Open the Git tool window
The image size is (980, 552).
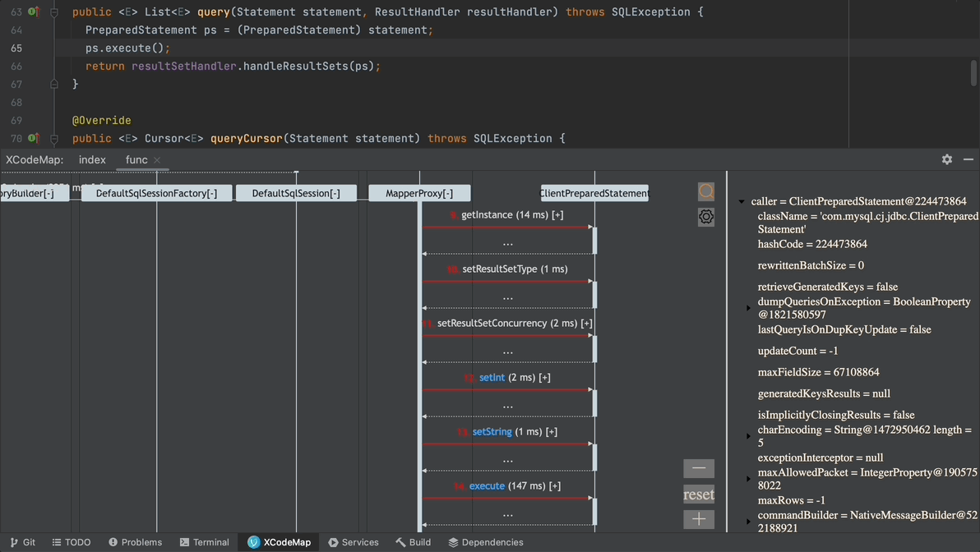pyautogui.click(x=23, y=542)
